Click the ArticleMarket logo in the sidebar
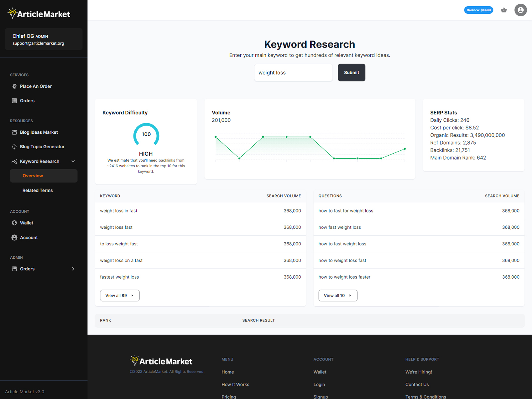The width and height of the screenshot is (532, 399). point(39,13)
